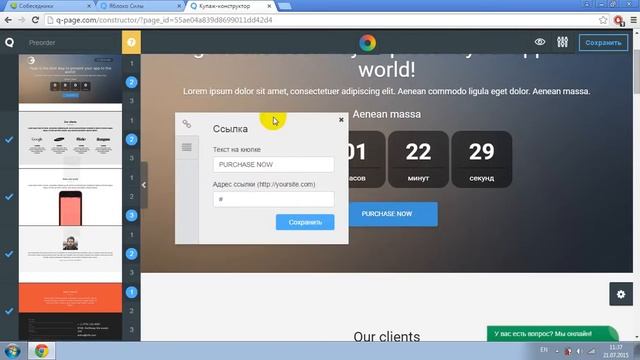Open volume icon in system tray
640x360 pixels.
click(579, 351)
